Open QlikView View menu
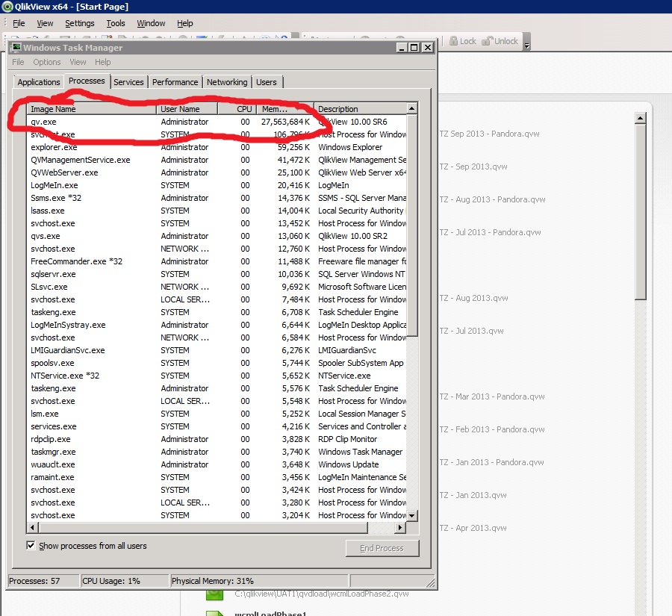672x616 pixels. [x=45, y=23]
